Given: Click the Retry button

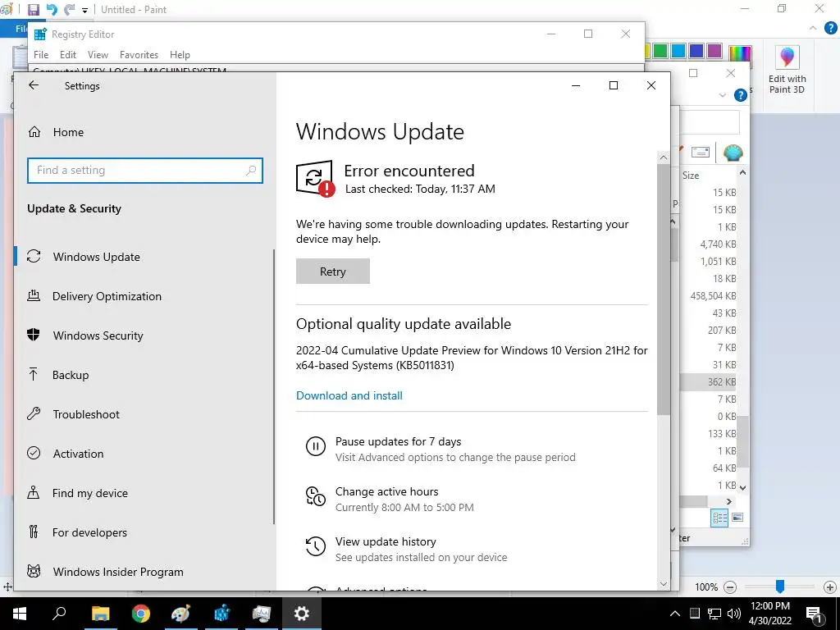Looking at the screenshot, I should (333, 271).
